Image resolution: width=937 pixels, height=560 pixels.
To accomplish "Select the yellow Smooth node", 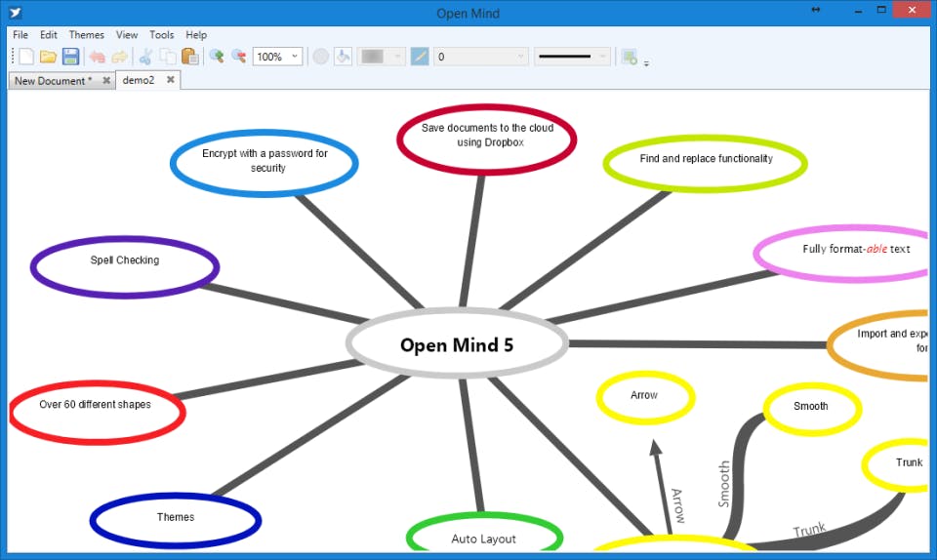I will coord(812,409).
